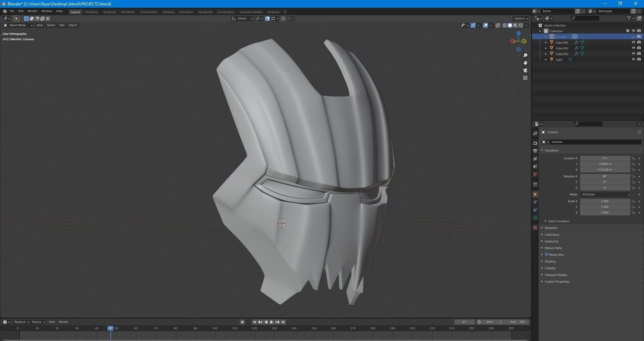
Task: Pin the properties editor context
Action: [x=639, y=132]
